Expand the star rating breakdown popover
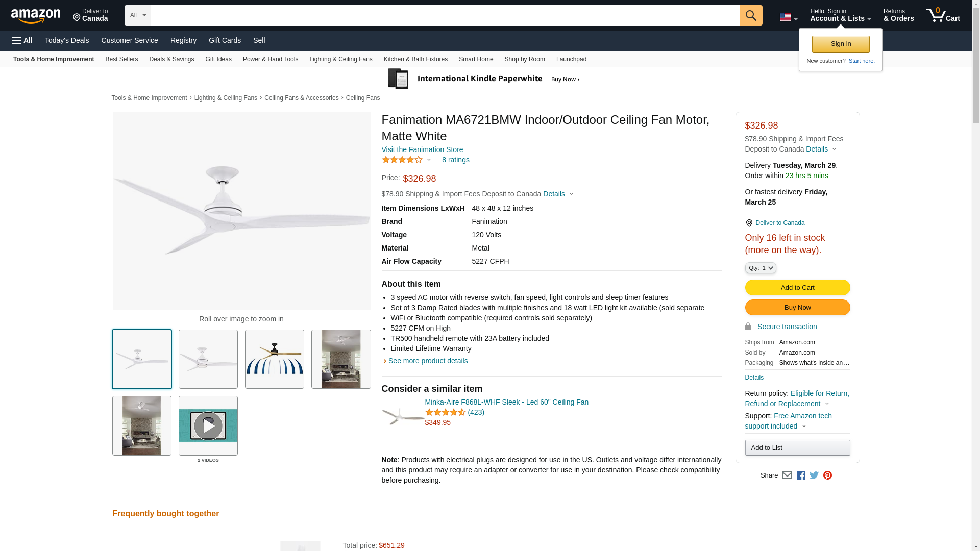 (x=407, y=160)
